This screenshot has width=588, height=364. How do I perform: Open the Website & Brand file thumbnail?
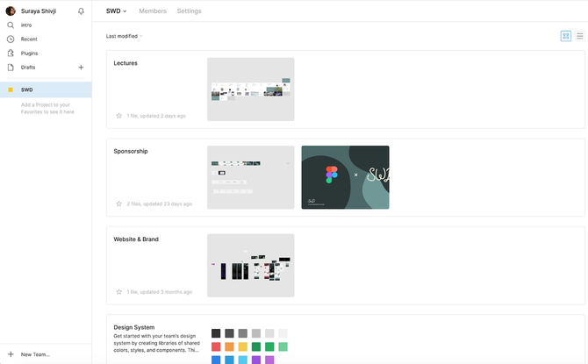click(250, 266)
